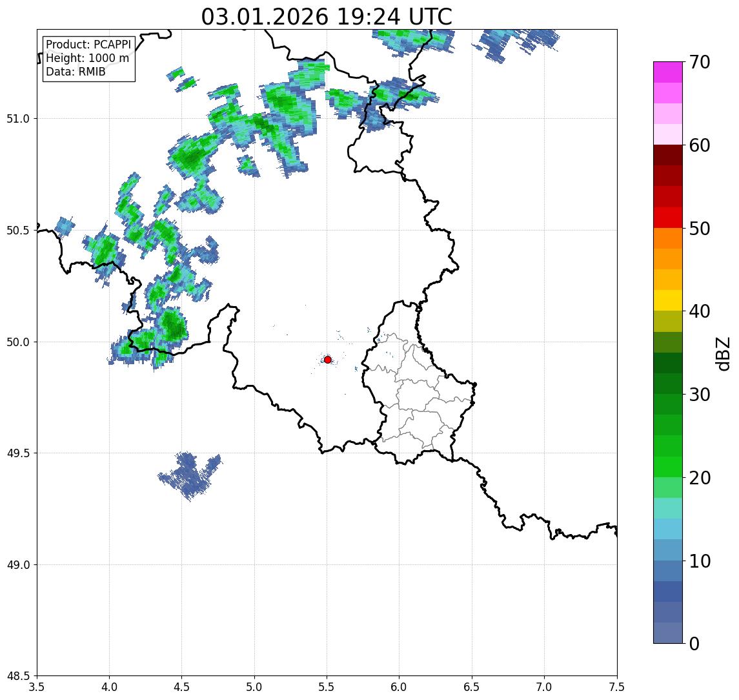
Task: Click the latitude axis label 49.5
Action: pyautogui.click(x=18, y=453)
